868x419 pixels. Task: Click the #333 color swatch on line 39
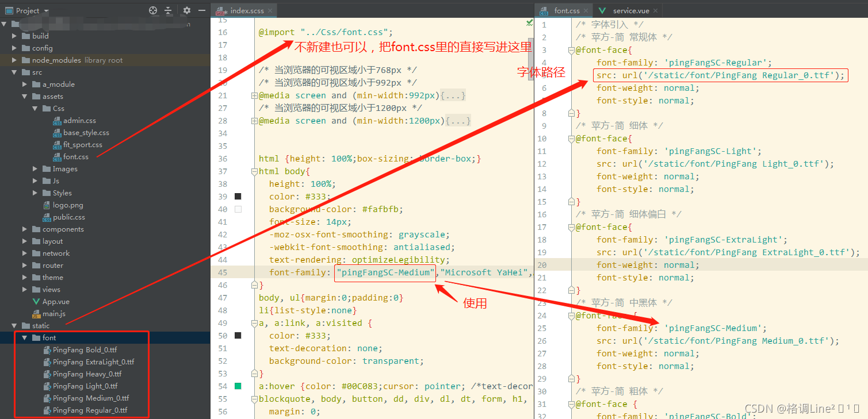pyautogui.click(x=238, y=197)
